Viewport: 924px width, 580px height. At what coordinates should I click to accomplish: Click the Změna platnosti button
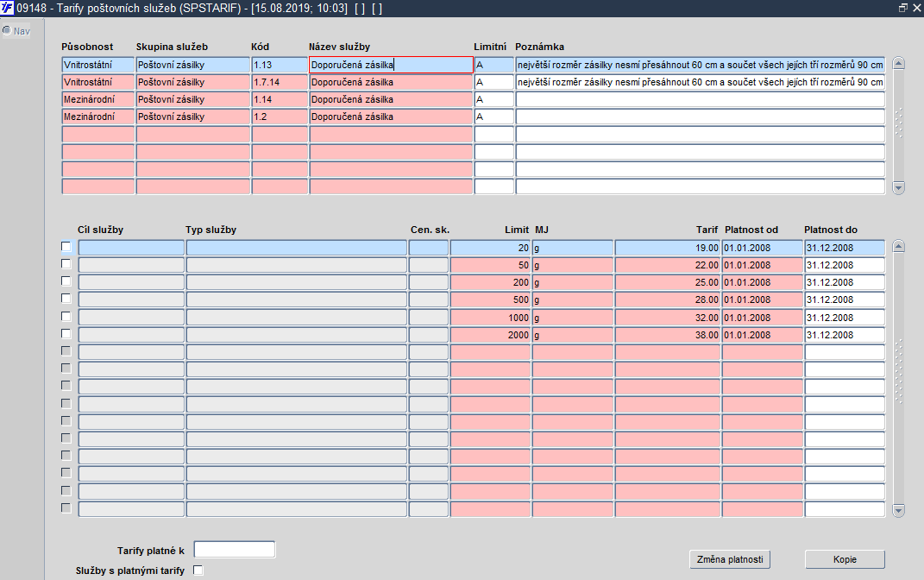point(730,559)
